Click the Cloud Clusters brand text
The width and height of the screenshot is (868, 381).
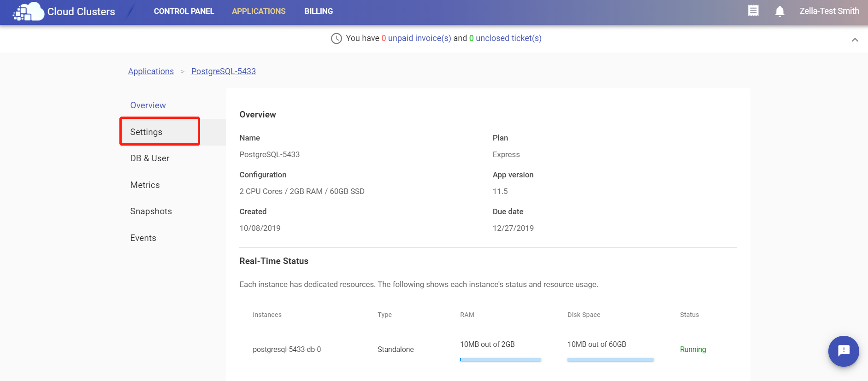pyautogui.click(x=81, y=12)
